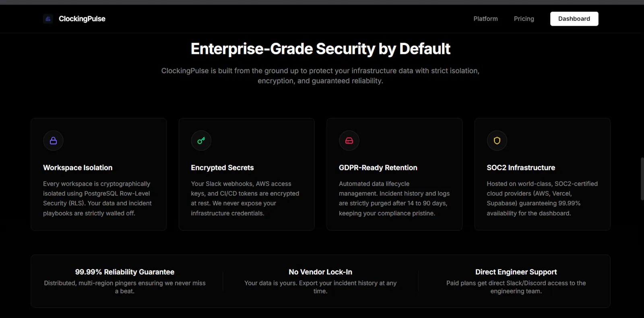Click the GDPR-Ready Retention heading
This screenshot has height=318, width=644.
(x=378, y=168)
